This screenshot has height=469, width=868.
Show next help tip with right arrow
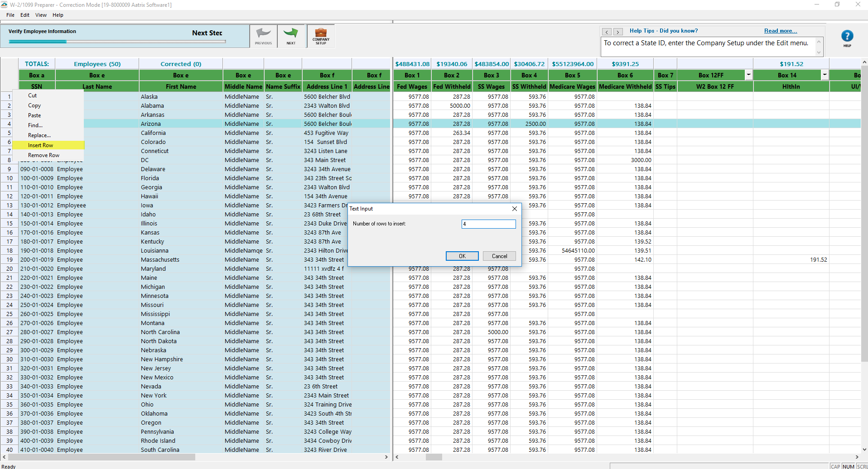617,32
